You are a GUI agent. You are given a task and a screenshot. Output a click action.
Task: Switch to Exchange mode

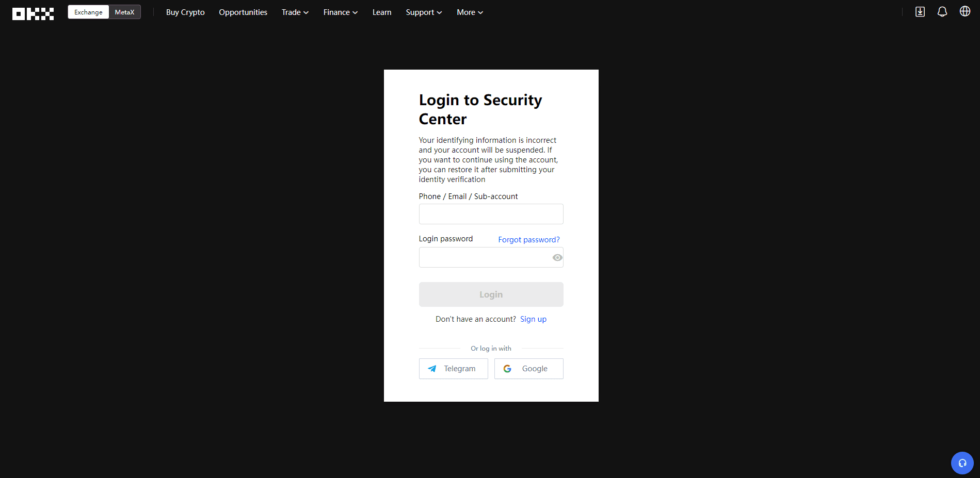(88, 12)
